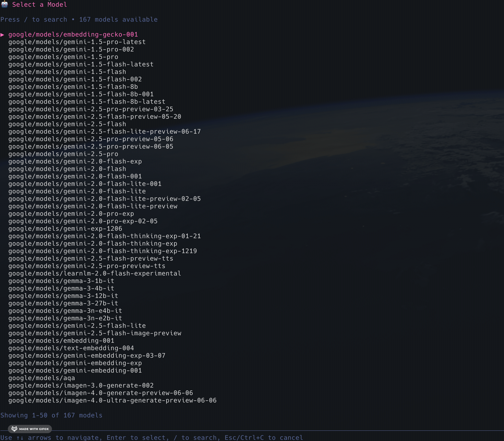Select google/models/gemini-1.5-flash-latest

81,64
